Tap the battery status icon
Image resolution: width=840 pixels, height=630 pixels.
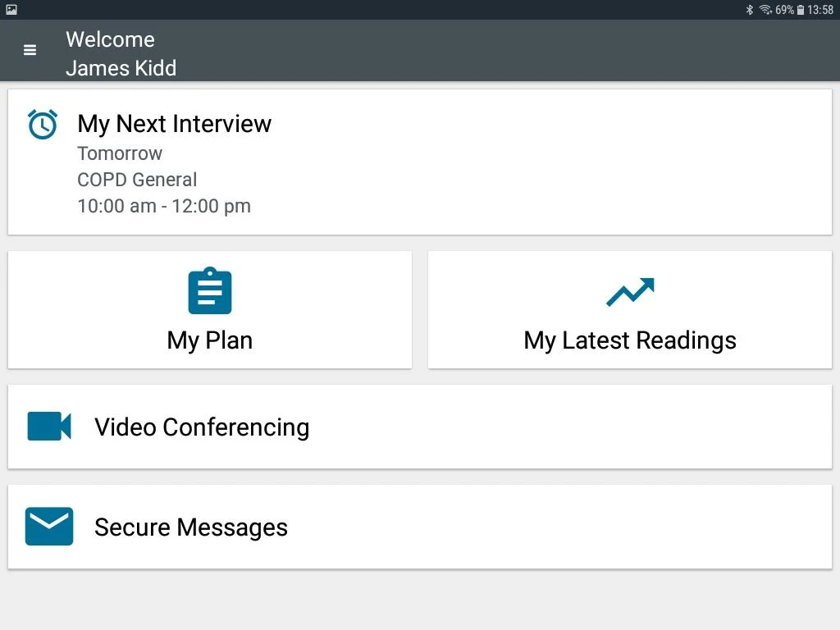pyautogui.click(x=801, y=10)
